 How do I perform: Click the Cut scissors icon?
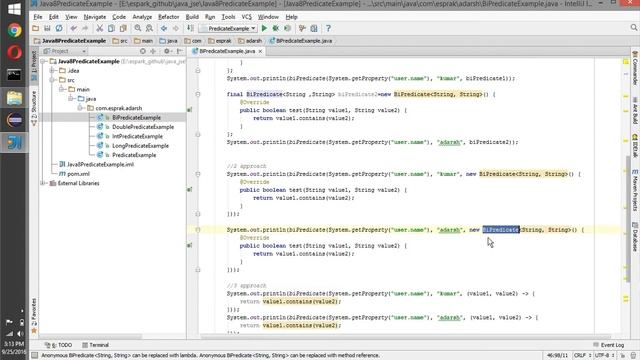(99, 28)
